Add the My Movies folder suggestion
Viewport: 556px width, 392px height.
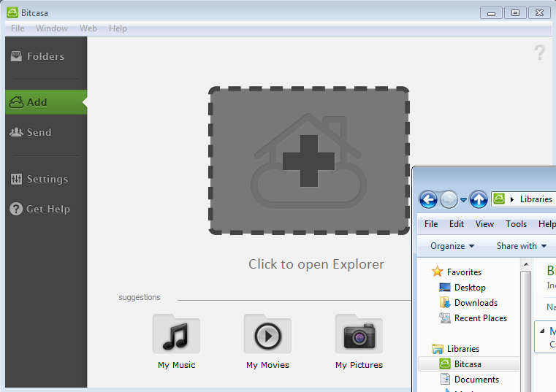[267, 340]
